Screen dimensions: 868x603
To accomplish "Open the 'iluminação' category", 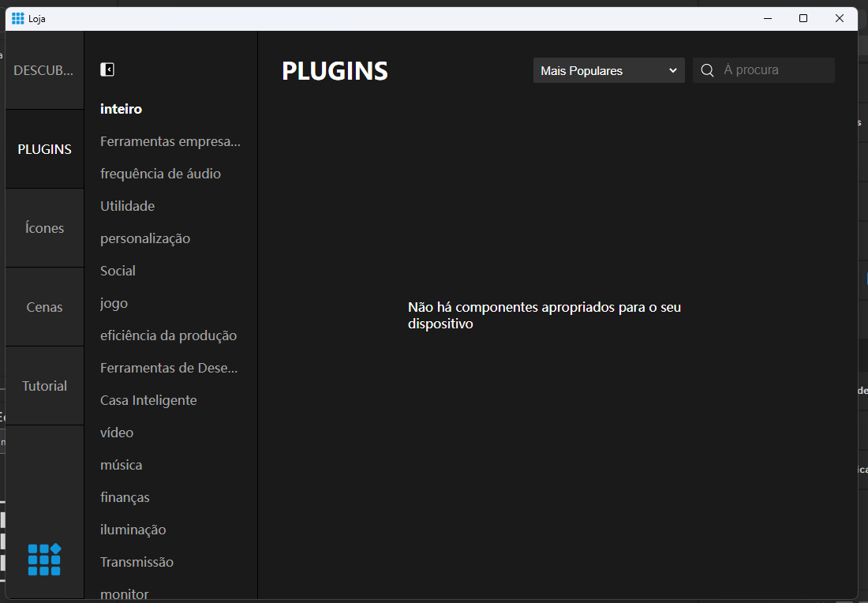I will [x=133, y=529].
